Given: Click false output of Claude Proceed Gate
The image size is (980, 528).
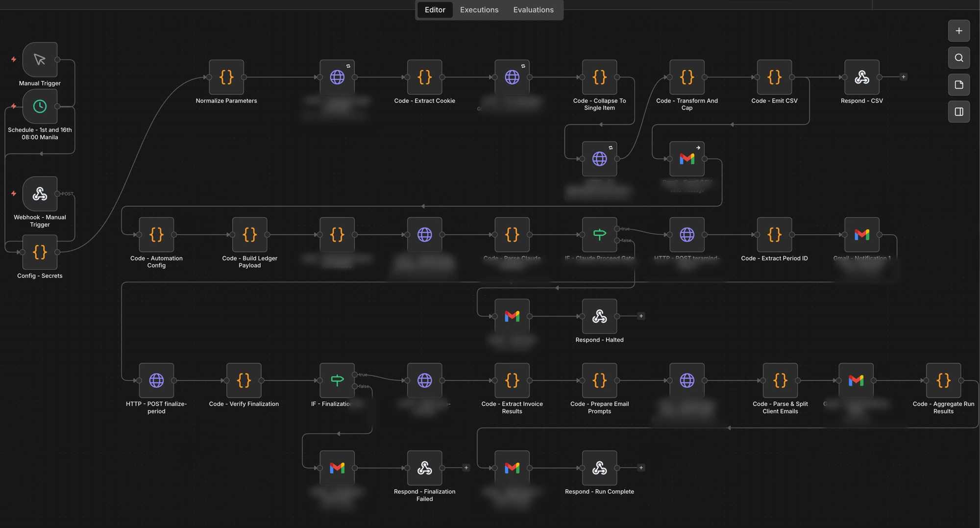Looking at the screenshot, I should [617, 241].
